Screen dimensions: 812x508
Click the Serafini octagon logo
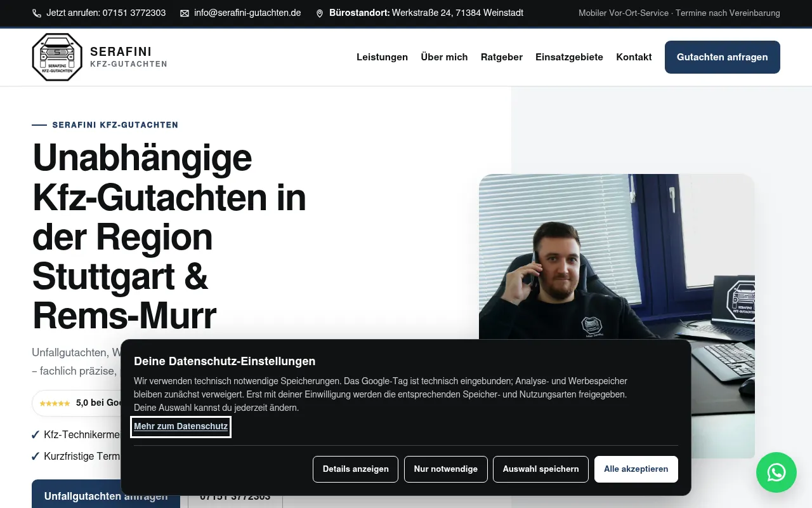pyautogui.click(x=57, y=57)
